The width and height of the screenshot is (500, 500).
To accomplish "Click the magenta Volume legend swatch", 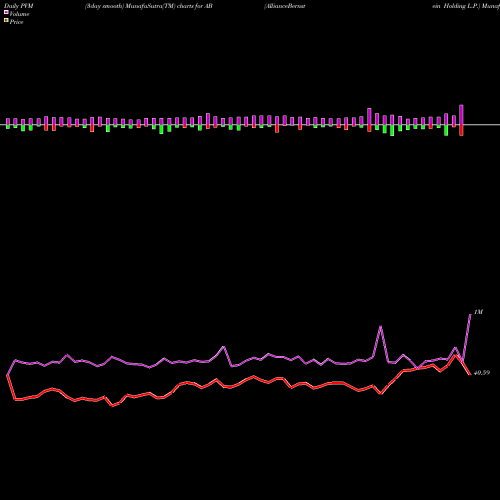I will coord(6,12).
